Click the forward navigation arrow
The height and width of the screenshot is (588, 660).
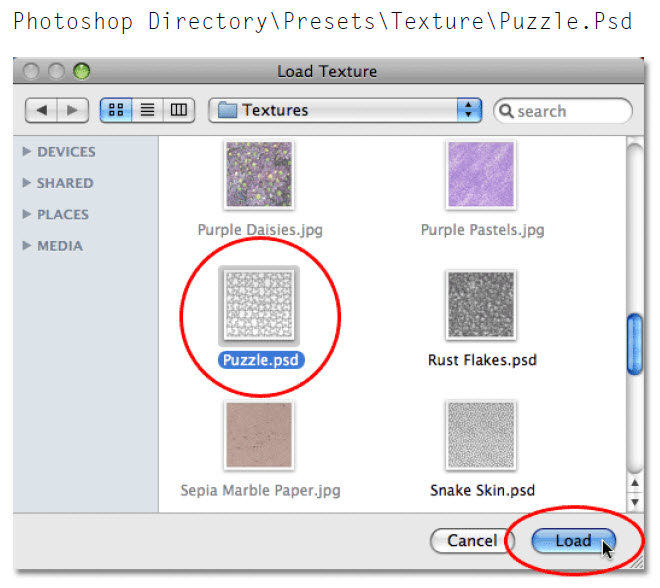point(72,110)
